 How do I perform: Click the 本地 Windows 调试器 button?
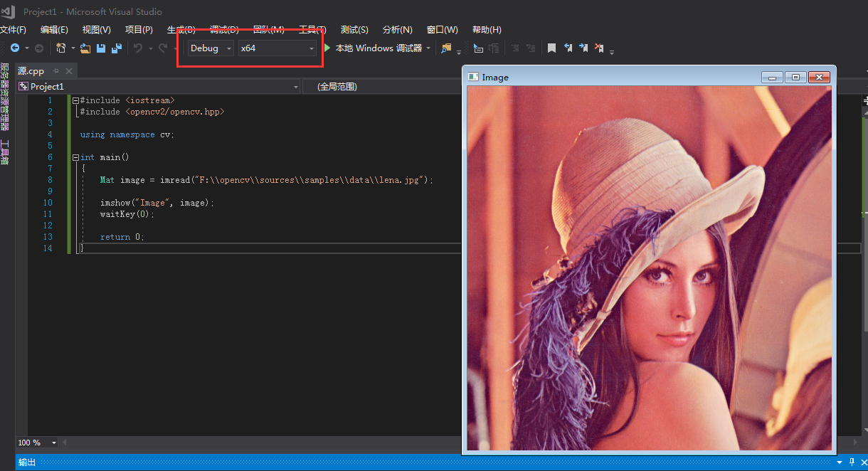pos(379,48)
